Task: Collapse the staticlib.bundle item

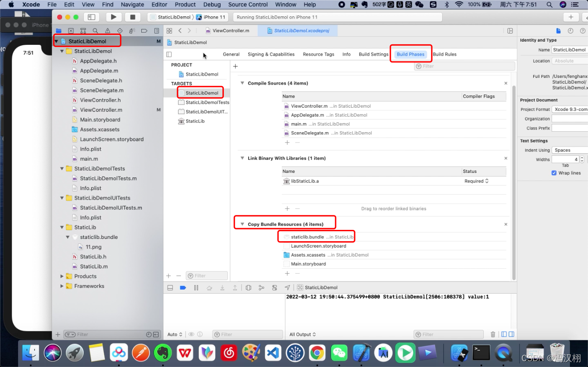Action: 68,237
